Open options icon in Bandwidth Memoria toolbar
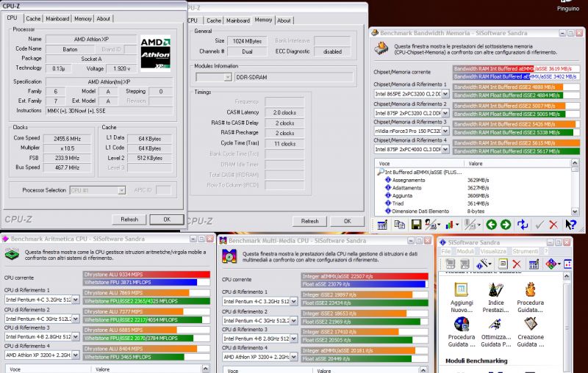 pyautogui.click(x=381, y=225)
